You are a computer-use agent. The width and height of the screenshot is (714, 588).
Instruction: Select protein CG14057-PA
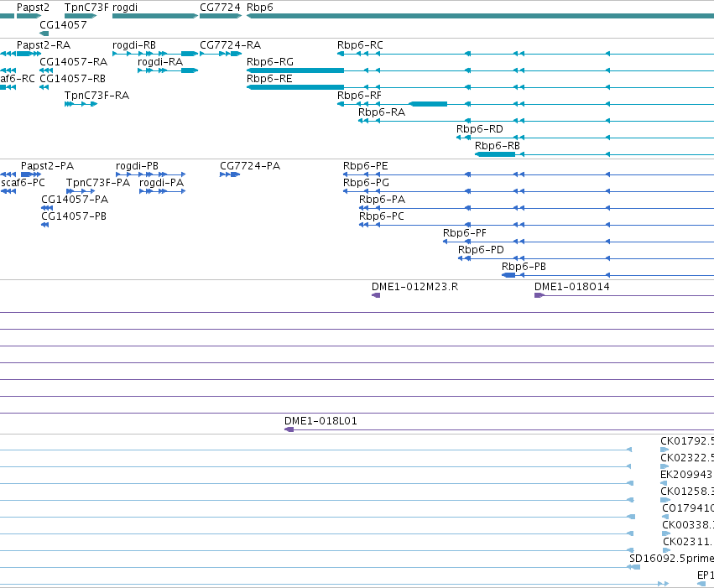[75, 200]
